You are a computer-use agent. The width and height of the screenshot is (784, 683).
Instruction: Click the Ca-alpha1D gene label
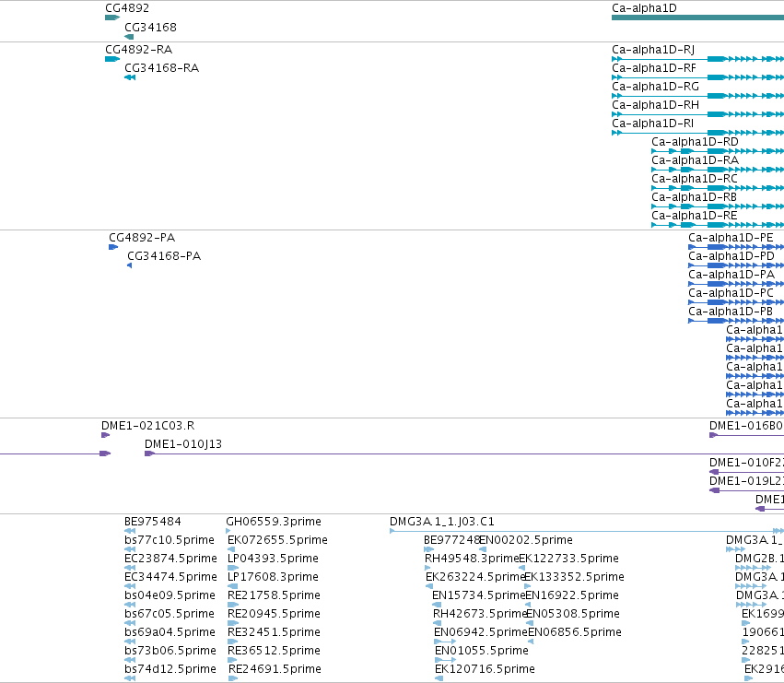[x=644, y=8]
